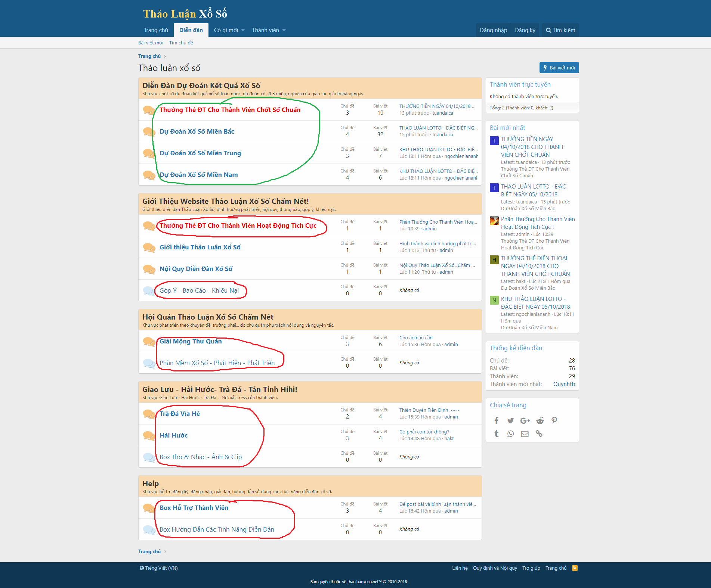This screenshot has width=711, height=588.
Task: Share the page on Reddit
Action: point(540,420)
